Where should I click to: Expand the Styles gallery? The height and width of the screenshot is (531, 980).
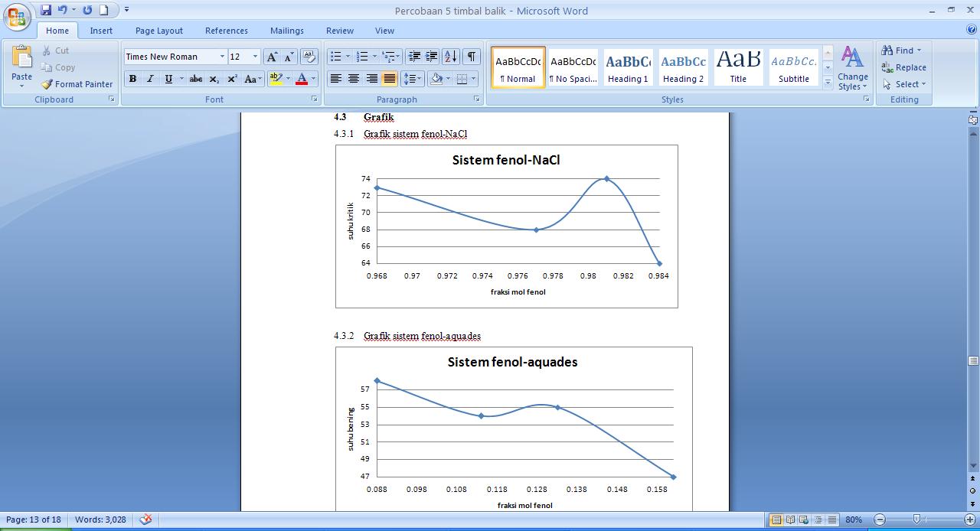828,83
